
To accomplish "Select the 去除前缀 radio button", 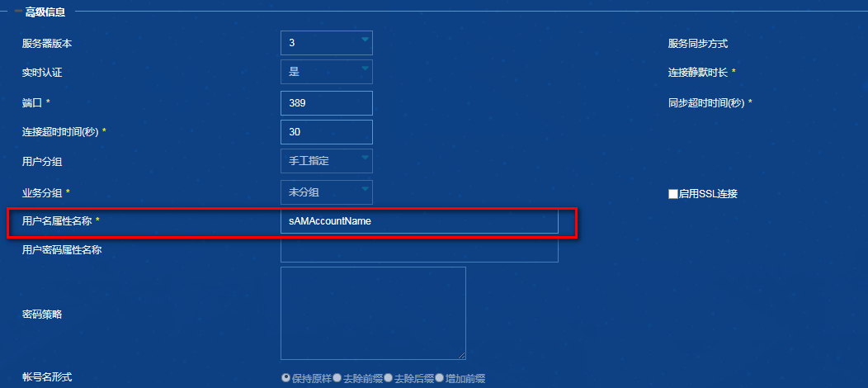I will (x=337, y=378).
